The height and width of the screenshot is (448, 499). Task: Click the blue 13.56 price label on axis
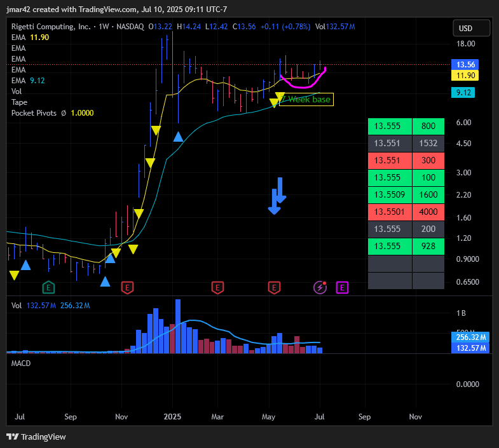pos(465,65)
